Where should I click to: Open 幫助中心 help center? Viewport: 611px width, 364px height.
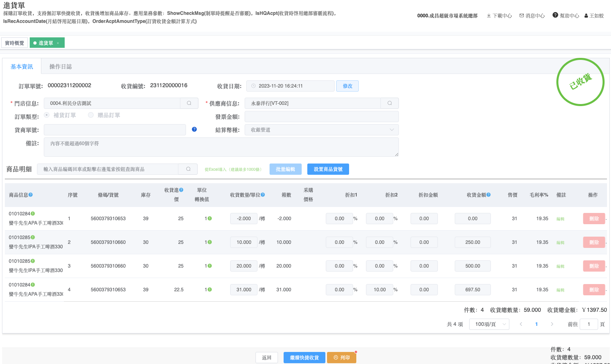point(566,16)
